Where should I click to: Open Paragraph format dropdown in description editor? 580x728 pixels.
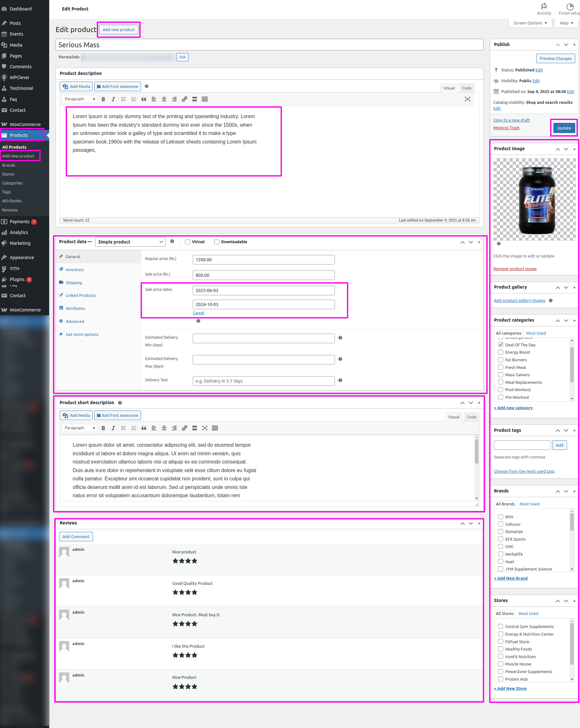(80, 99)
